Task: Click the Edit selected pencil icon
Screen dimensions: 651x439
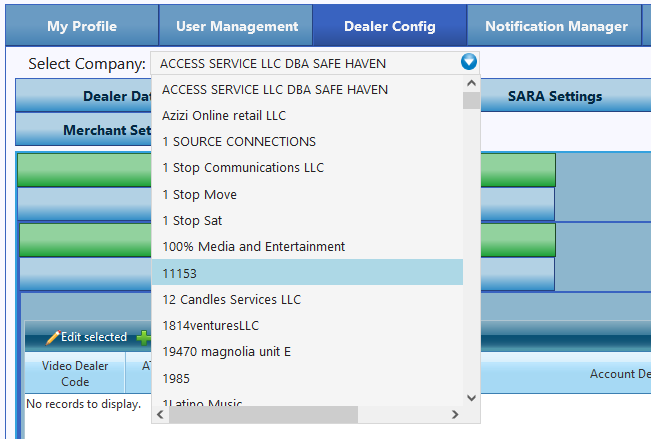Action: coord(53,338)
